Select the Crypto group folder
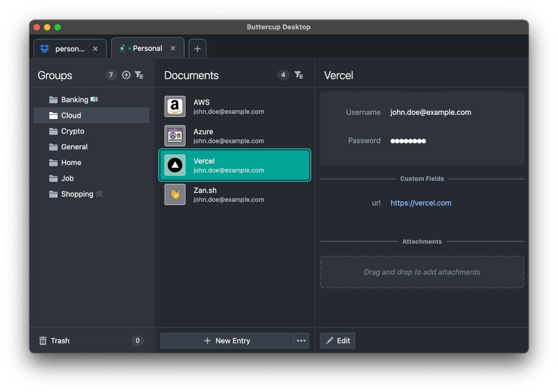The width and height of the screenshot is (558, 392). (73, 131)
